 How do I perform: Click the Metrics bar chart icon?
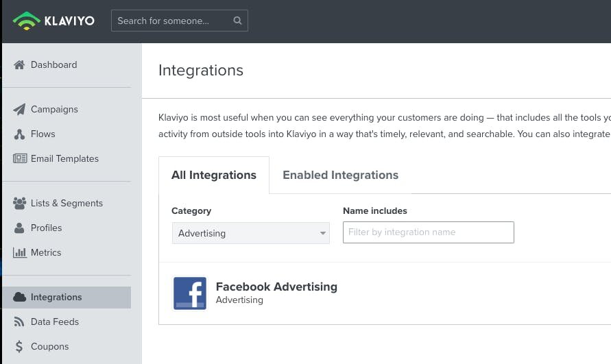19,252
